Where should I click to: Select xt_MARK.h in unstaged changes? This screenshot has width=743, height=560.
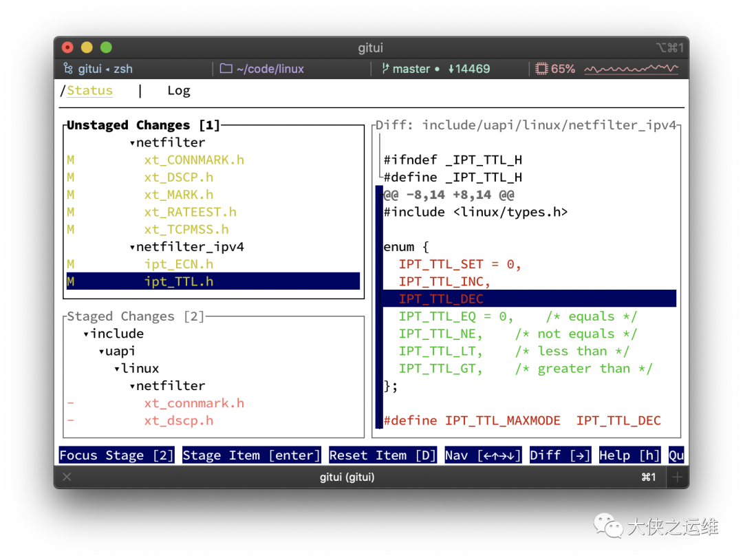(x=179, y=195)
